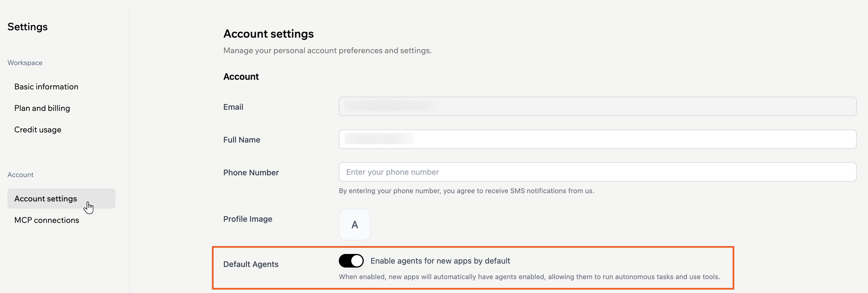Click the Email input field
Screen dimensions: 868x293
point(597,107)
